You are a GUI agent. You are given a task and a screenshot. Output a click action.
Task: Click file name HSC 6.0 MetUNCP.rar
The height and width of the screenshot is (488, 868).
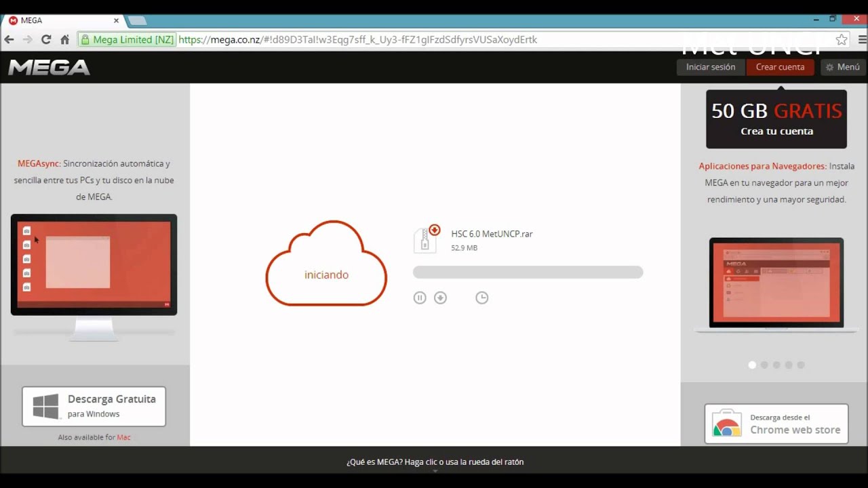492,234
